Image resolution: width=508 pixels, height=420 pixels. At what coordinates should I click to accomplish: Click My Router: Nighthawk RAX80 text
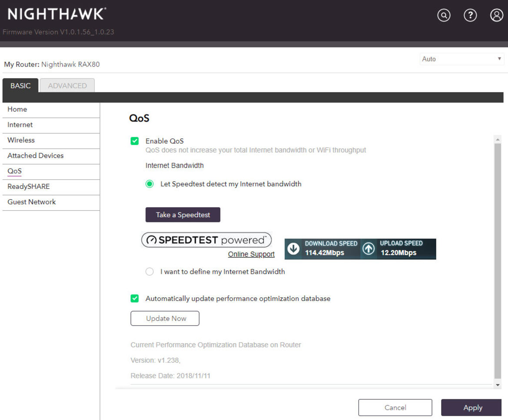pyautogui.click(x=52, y=64)
